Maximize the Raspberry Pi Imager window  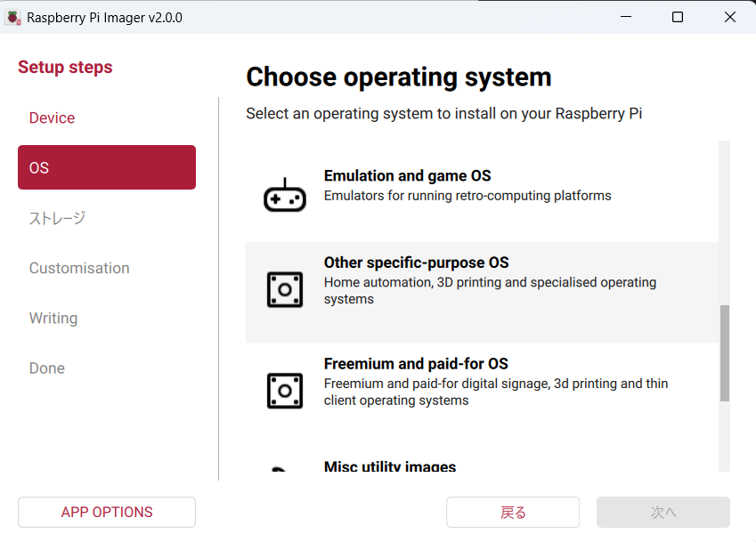pos(678,17)
